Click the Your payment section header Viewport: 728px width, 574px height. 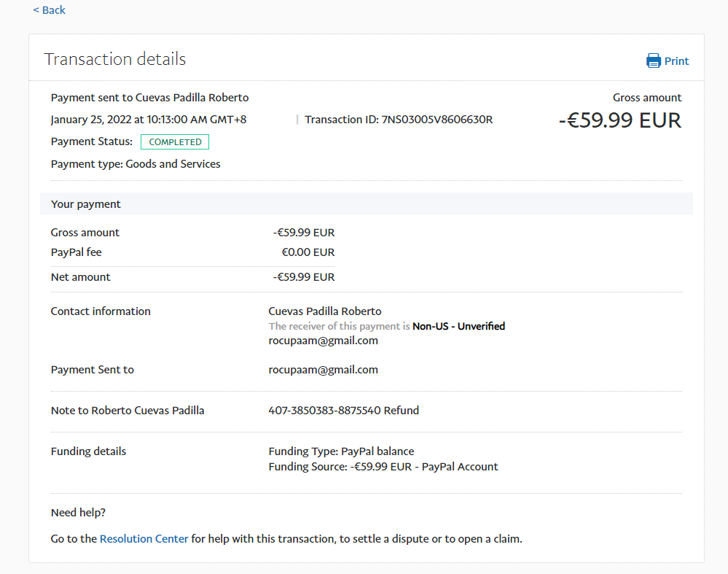coord(86,204)
